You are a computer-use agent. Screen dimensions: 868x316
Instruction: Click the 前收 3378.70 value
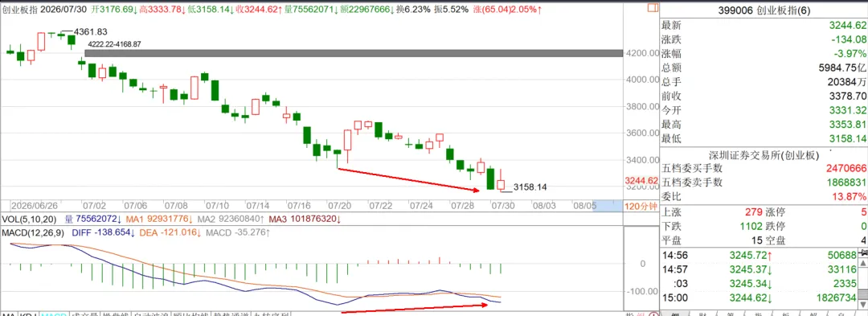[848, 96]
